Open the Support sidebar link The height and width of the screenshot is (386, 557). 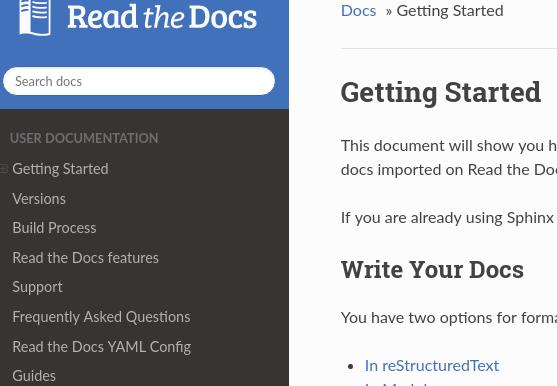coord(37,287)
